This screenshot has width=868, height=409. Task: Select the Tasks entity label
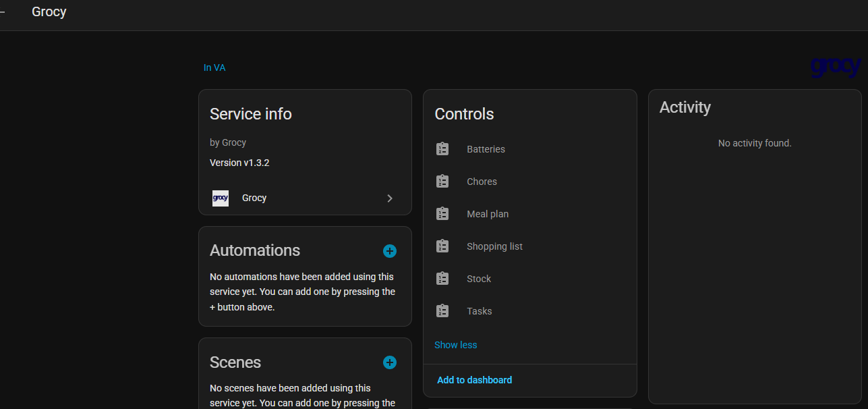479,311
